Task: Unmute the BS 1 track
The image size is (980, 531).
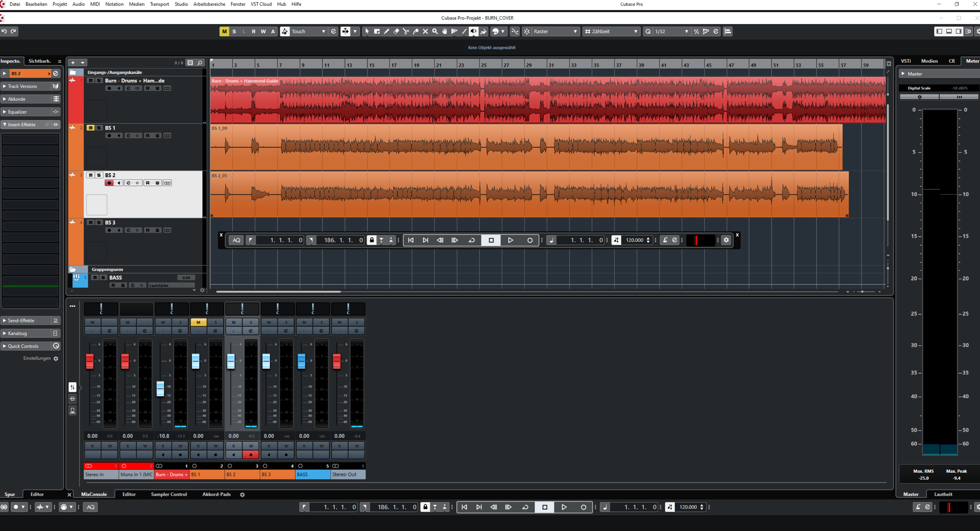Action: (x=90, y=128)
